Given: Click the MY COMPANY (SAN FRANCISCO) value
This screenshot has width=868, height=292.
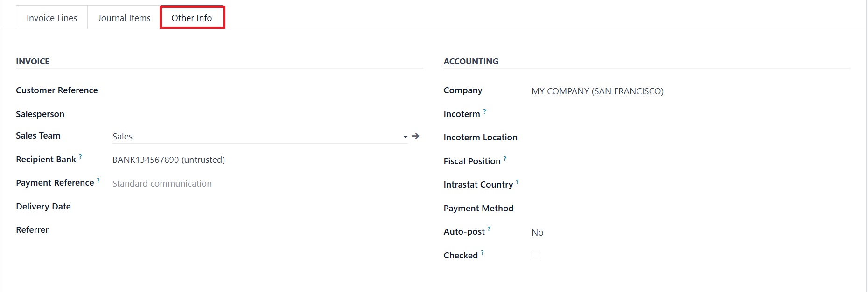Looking at the screenshot, I should (597, 91).
